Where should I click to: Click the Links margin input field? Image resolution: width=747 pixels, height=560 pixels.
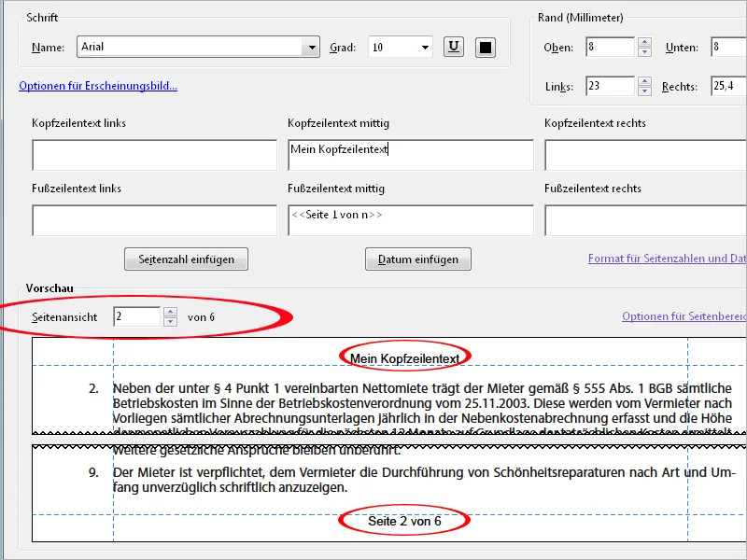(611, 86)
